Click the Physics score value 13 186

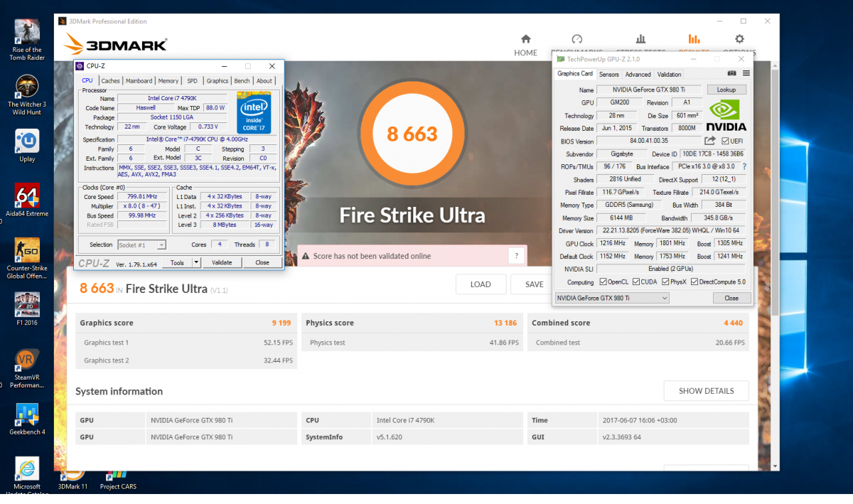[x=506, y=323]
